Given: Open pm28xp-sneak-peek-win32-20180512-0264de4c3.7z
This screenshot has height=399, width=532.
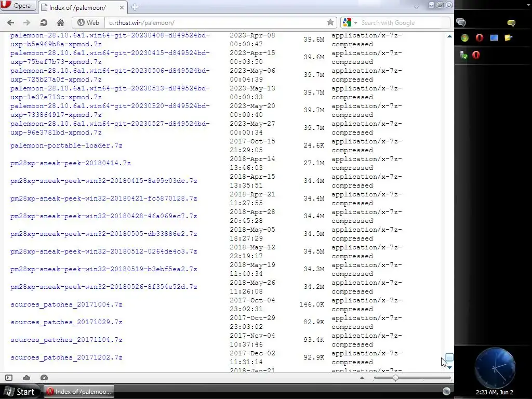Looking at the screenshot, I should point(103,251).
